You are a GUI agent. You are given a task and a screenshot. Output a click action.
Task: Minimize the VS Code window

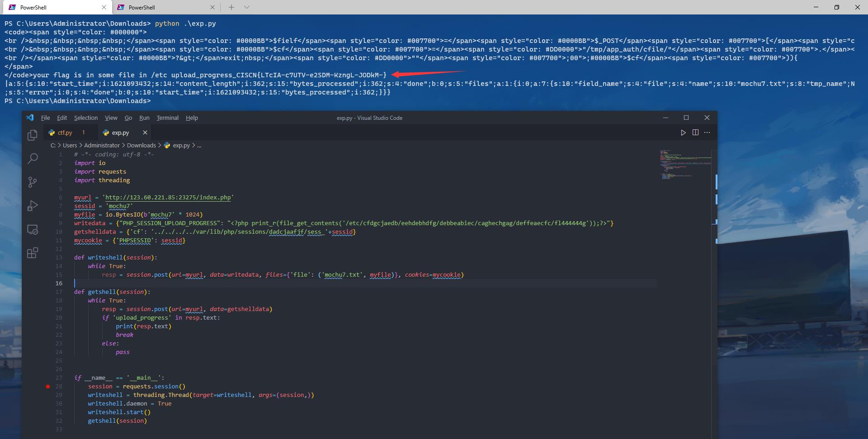pyautogui.click(x=665, y=118)
